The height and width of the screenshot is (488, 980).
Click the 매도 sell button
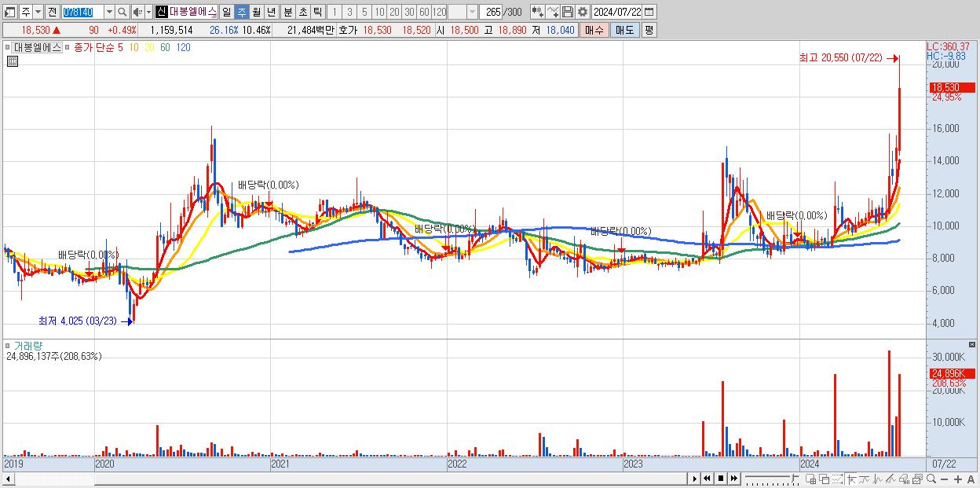point(625,30)
